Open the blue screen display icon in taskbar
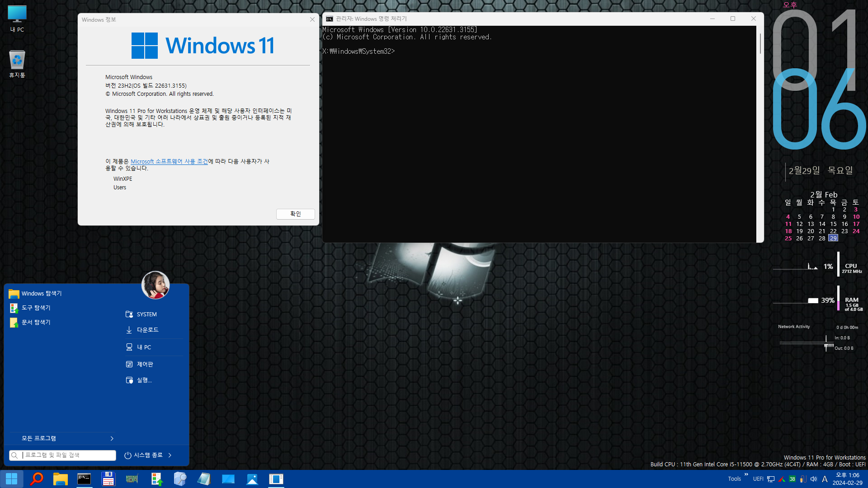Viewport: 868px width, 488px height. [228, 479]
